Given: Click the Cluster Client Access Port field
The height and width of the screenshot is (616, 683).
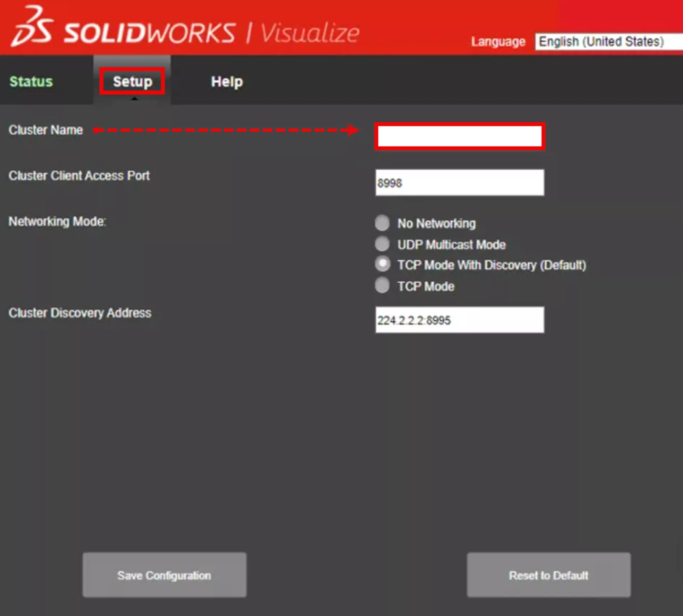Looking at the screenshot, I should tap(459, 183).
